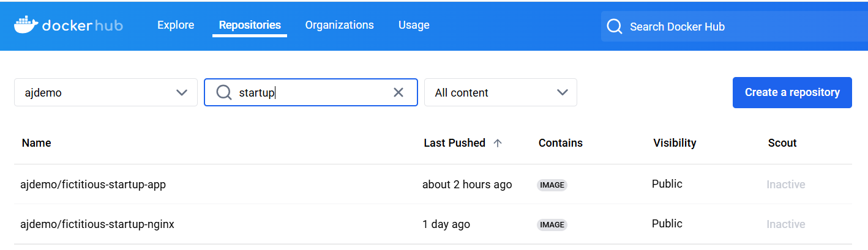Viewport: 868px width, 250px height.
Task: Open the Organizations tab
Action: click(340, 25)
